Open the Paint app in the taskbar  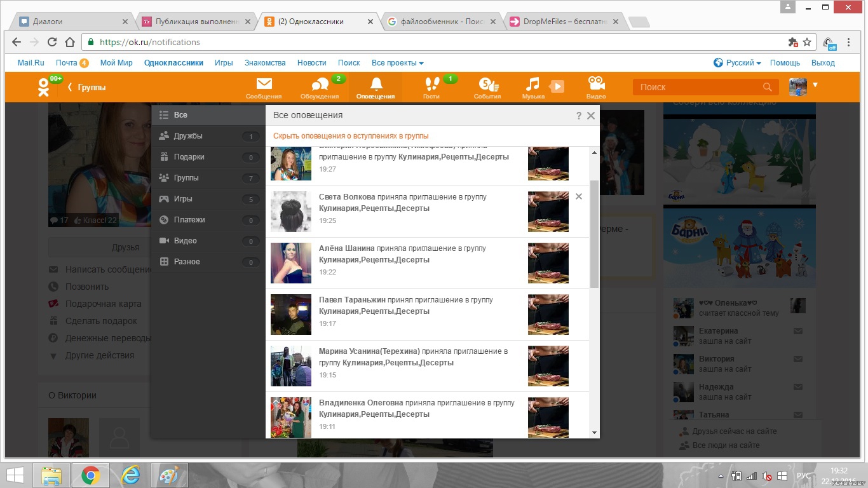[169, 475]
